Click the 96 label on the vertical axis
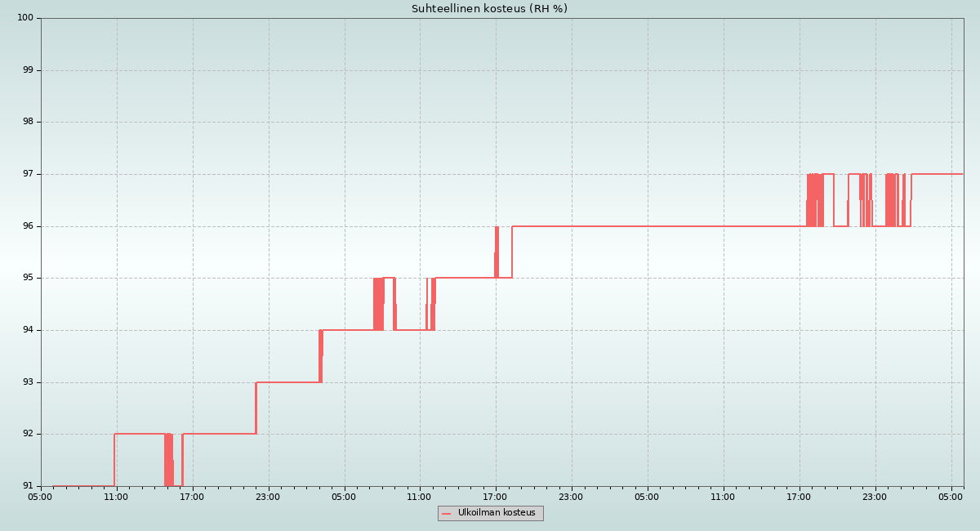Screen dimensions: 980x531 point(28,226)
